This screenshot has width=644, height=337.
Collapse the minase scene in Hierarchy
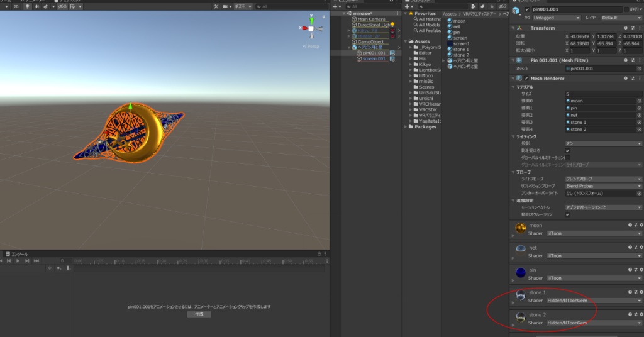click(x=344, y=14)
